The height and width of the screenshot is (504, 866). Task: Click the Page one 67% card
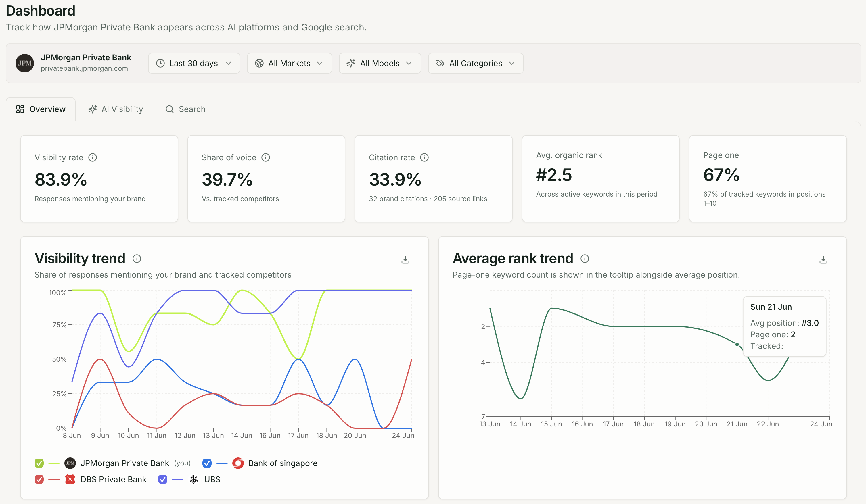768,179
